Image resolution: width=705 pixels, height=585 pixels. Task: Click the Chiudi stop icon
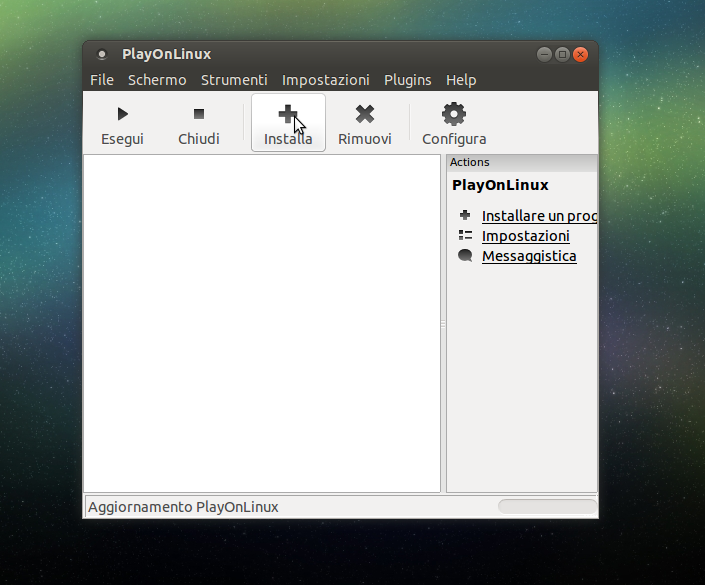199,114
